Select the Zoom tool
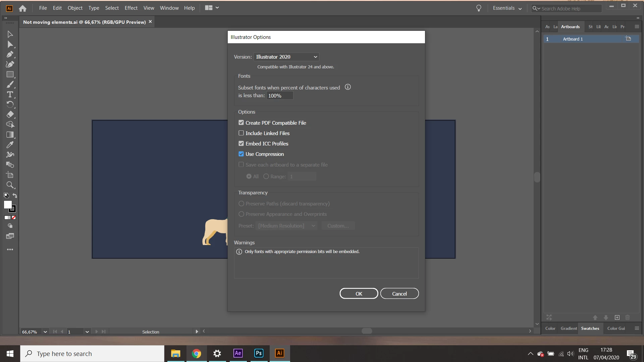The image size is (644, 362). [10, 185]
